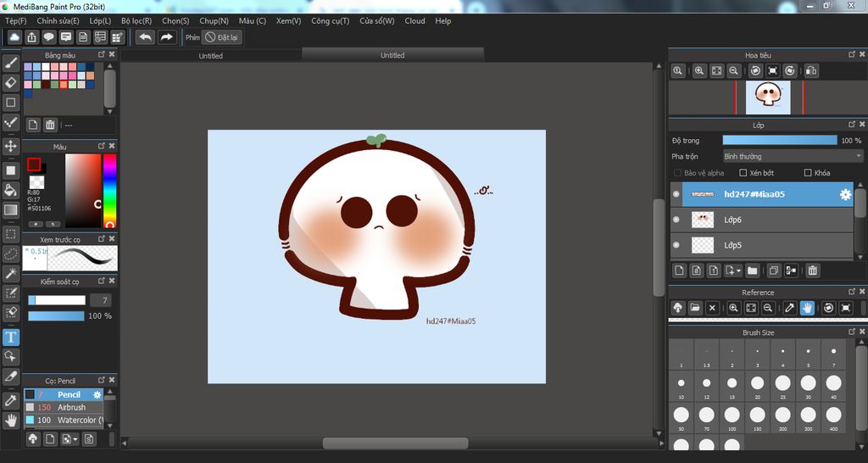Select the rectangular Select tool
Screen dimensions: 868x463
(x=10, y=234)
